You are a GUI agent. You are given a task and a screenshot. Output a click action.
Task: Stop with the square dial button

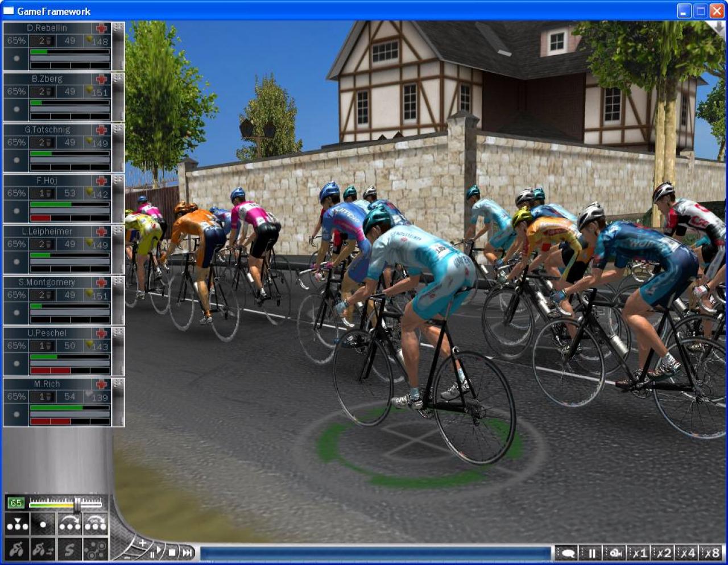pyautogui.click(x=172, y=552)
